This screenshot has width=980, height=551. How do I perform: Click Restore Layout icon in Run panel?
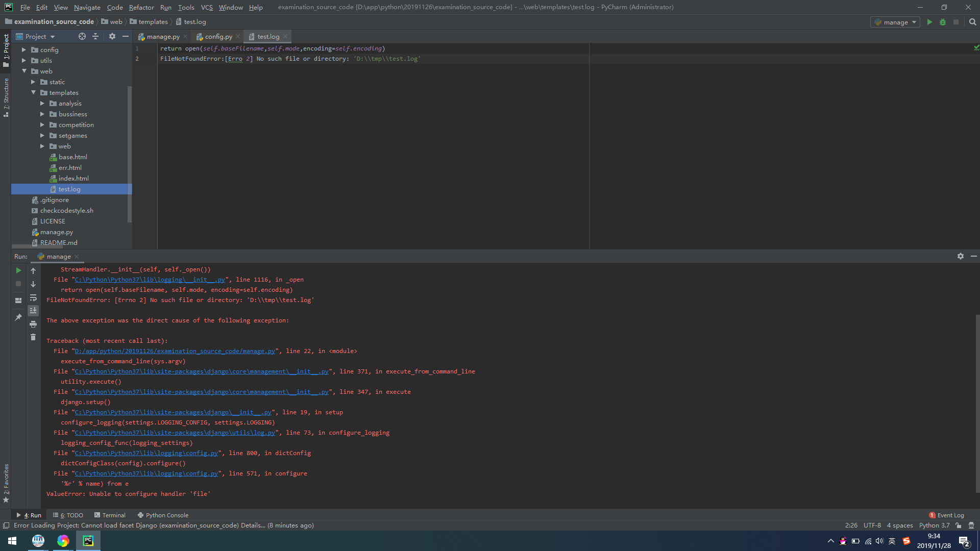18,300
